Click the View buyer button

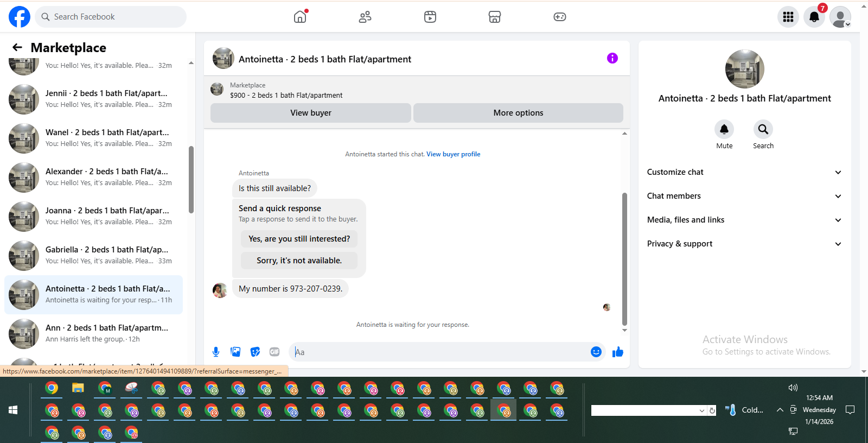[x=311, y=113]
